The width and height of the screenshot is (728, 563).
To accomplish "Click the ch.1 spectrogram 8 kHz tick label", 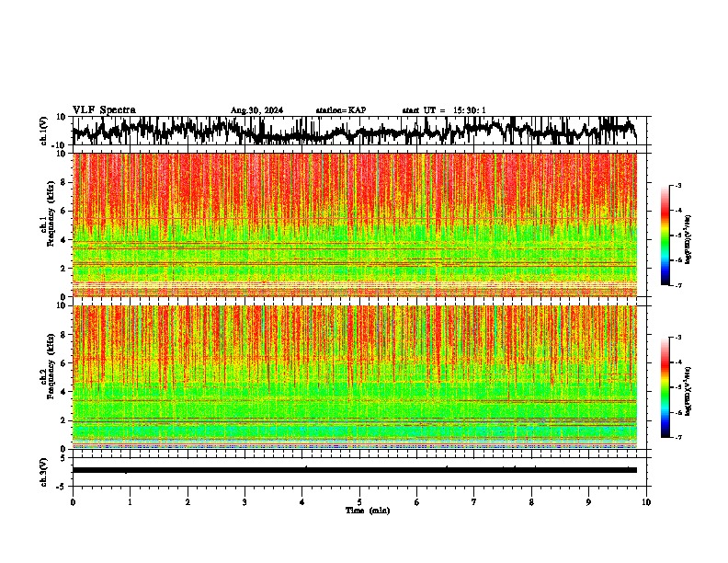I will point(63,182).
